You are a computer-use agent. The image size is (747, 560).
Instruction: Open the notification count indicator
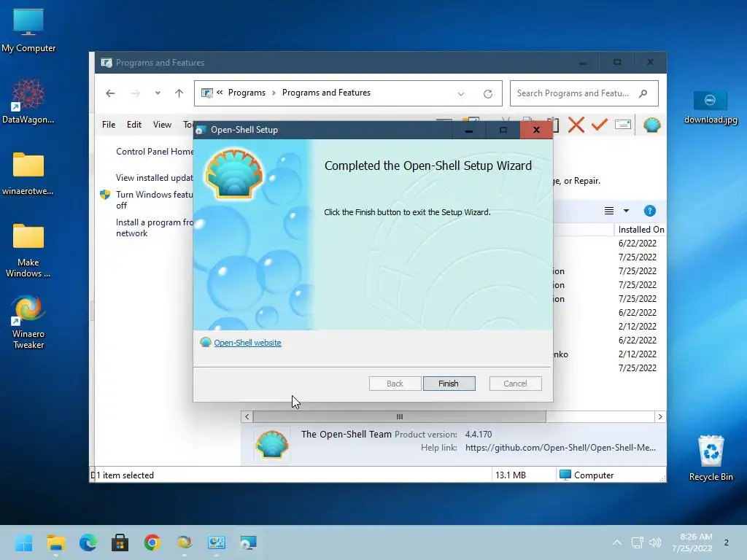pos(726,542)
